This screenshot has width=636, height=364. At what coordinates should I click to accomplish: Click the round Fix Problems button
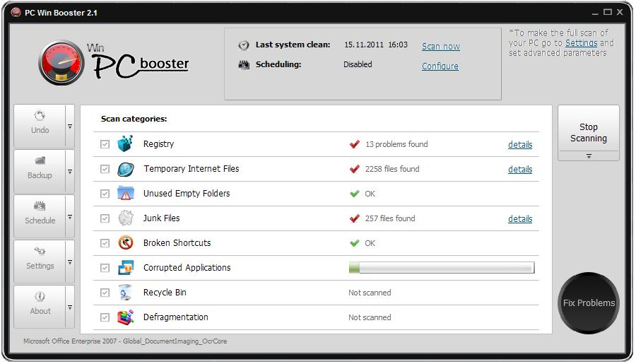coord(589,303)
